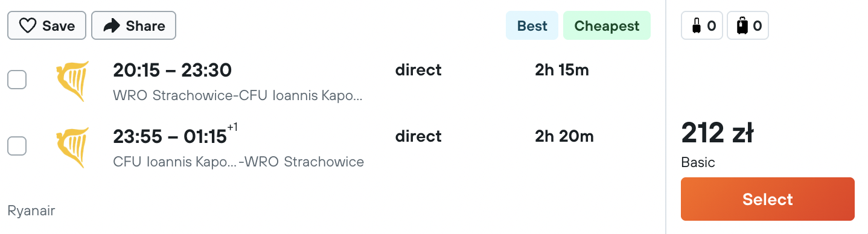
Task: Click the green Cheapest badge
Action: point(607,26)
